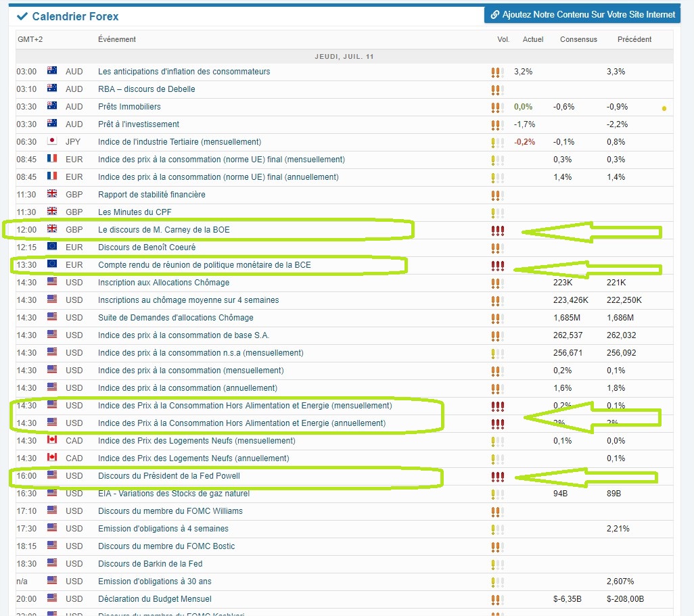Viewport: 694px width, 616px height.
Task: Click the EU flag in the 13:30 row
Action: (52, 264)
